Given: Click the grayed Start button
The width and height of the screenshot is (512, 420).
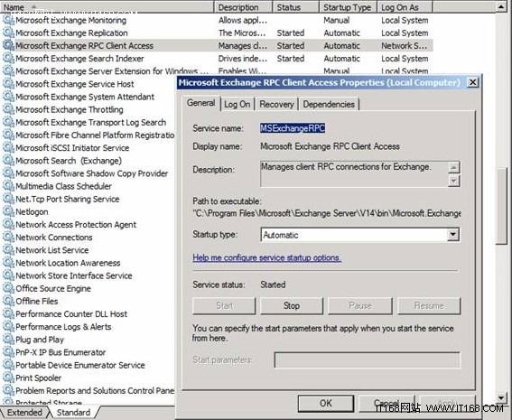Looking at the screenshot, I should click(x=224, y=305).
